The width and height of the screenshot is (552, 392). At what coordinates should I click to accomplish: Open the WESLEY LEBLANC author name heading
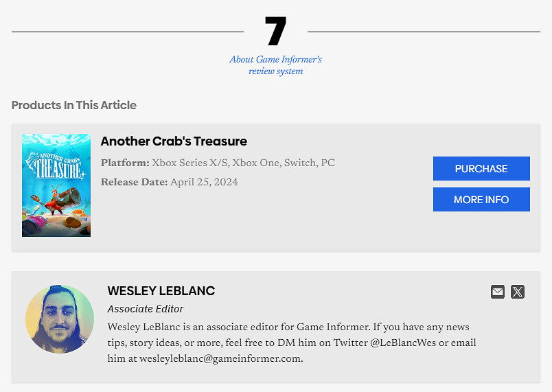161,291
